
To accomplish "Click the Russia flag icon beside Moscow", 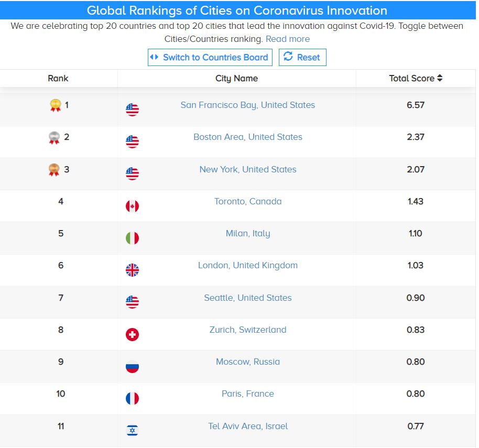I will point(133,366).
